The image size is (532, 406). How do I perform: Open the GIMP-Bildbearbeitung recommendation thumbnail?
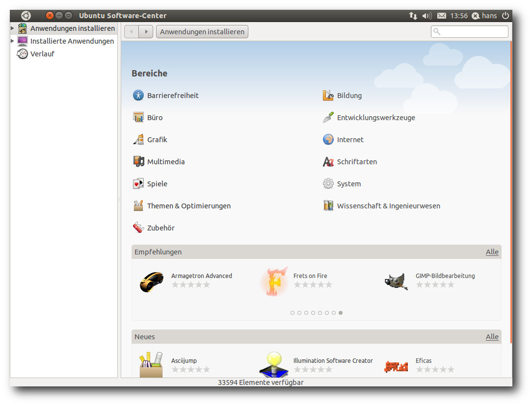[396, 281]
